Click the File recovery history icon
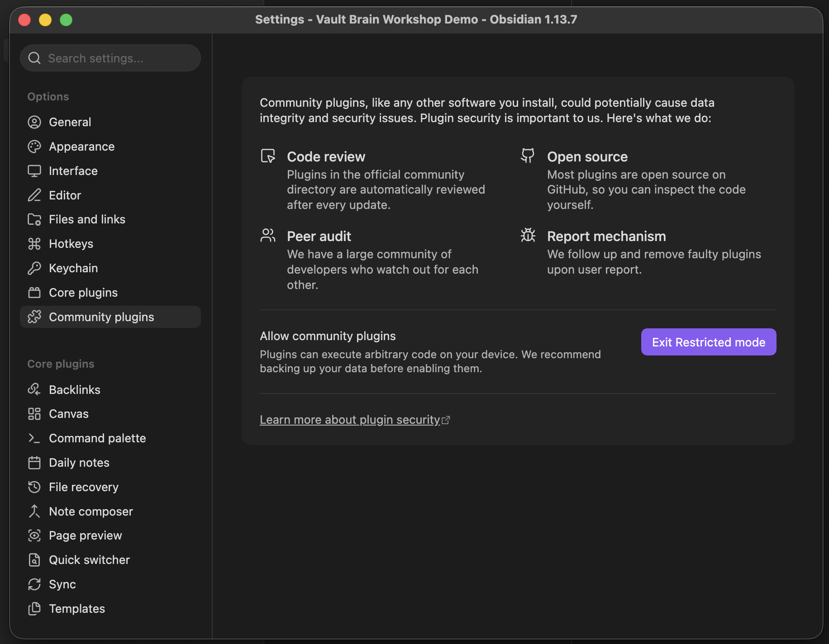 [x=34, y=487]
